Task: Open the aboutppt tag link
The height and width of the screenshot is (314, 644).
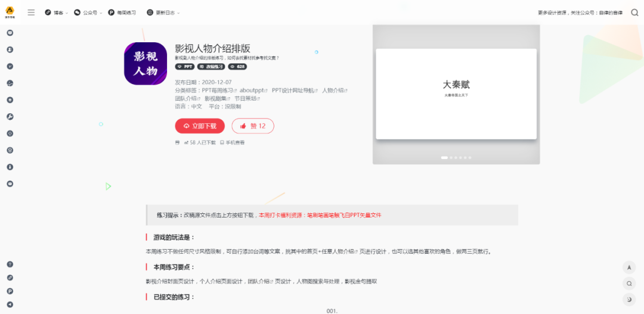Action: click(253, 91)
